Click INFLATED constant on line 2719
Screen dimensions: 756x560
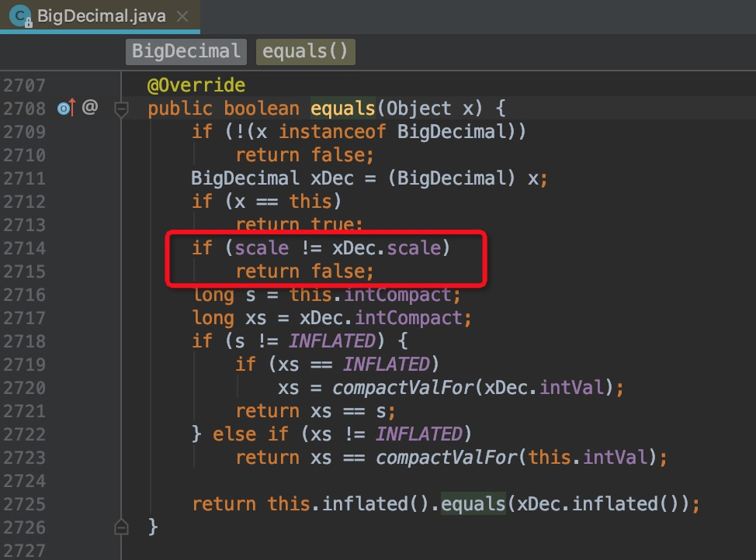pos(387,365)
